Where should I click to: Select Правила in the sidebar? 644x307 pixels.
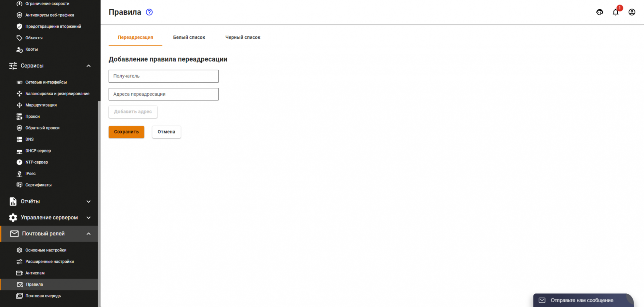[x=49, y=284]
